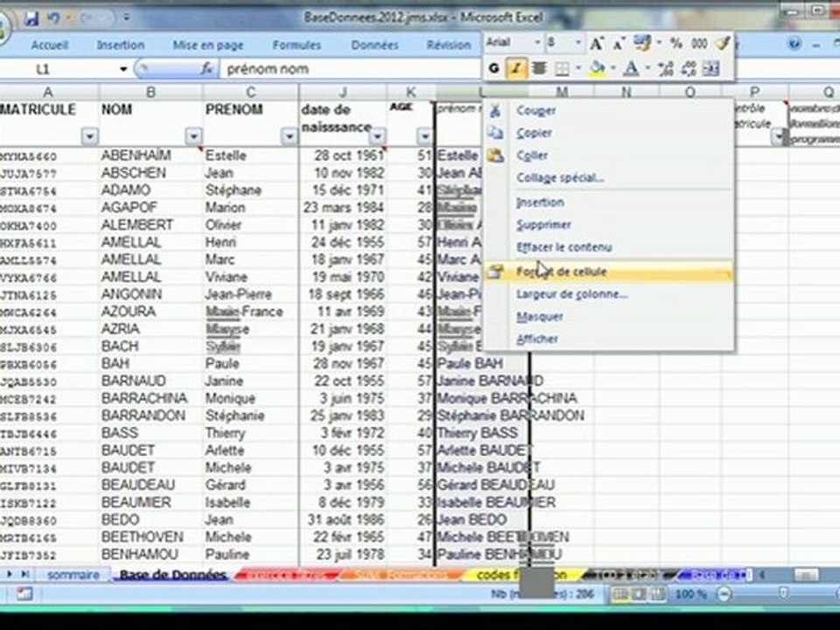Open the accounting format dropdown arrow

(x=658, y=43)
